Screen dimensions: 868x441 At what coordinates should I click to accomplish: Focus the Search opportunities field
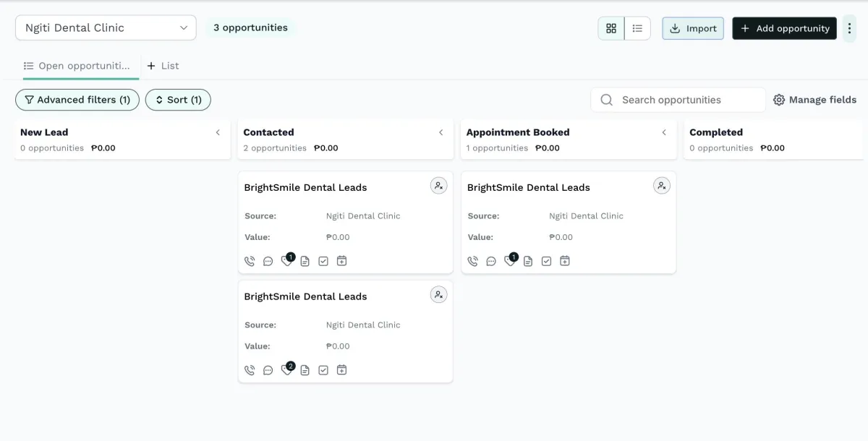coord(678,100)
